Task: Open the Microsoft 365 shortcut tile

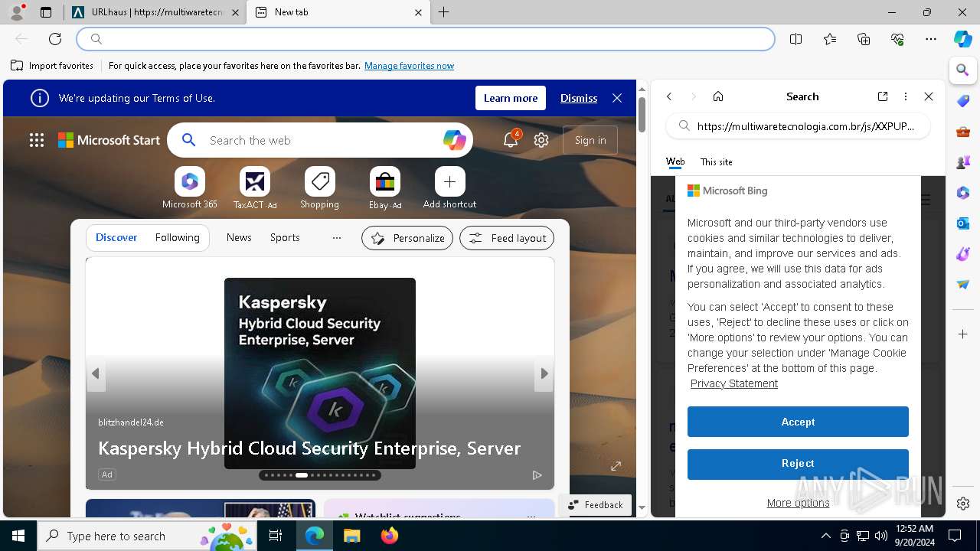Action: click(x=190, y=188)
